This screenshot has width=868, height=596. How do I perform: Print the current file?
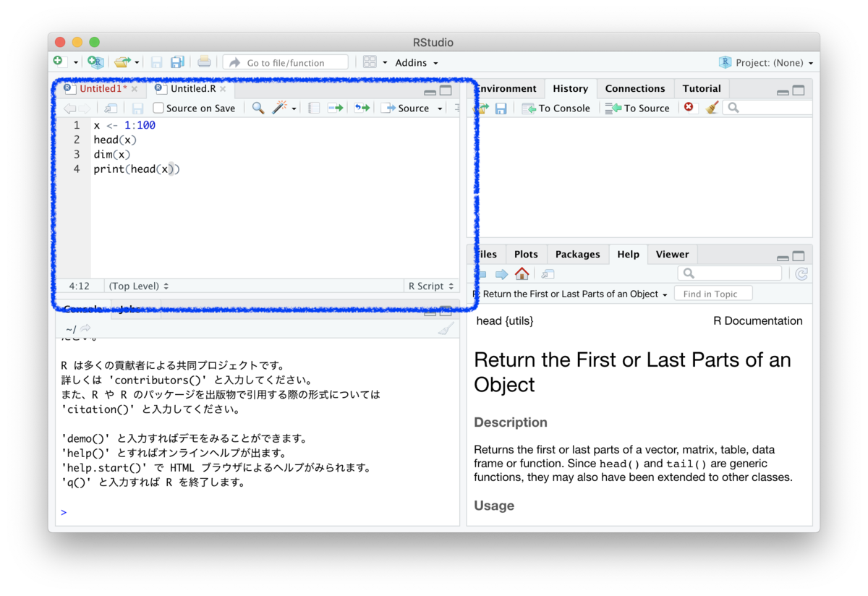point(204,62)
